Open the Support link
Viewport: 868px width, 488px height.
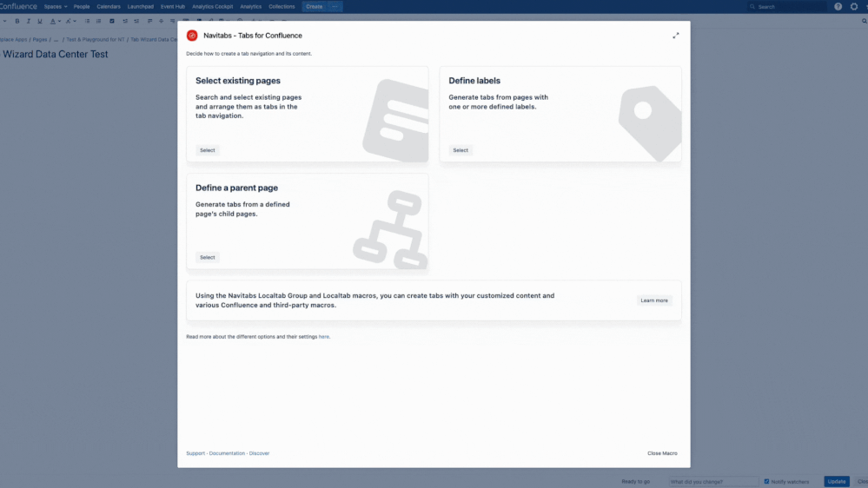tap(195, 453)
